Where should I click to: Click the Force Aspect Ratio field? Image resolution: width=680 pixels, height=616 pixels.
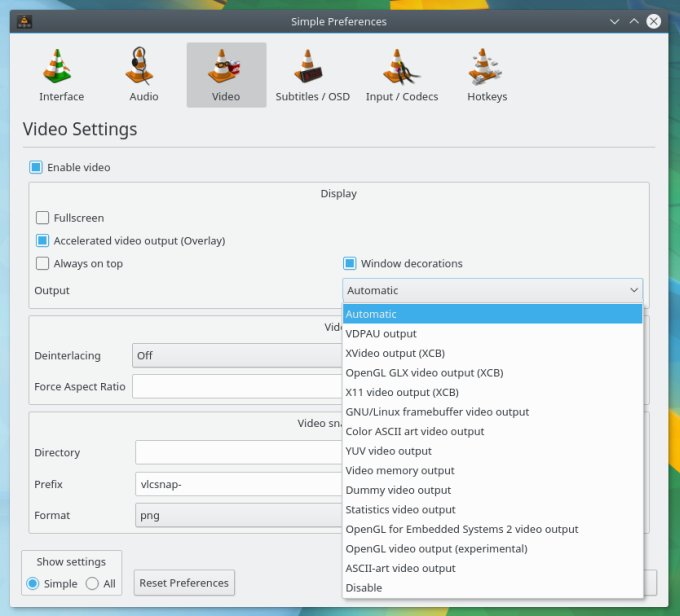tap(237, 387)
